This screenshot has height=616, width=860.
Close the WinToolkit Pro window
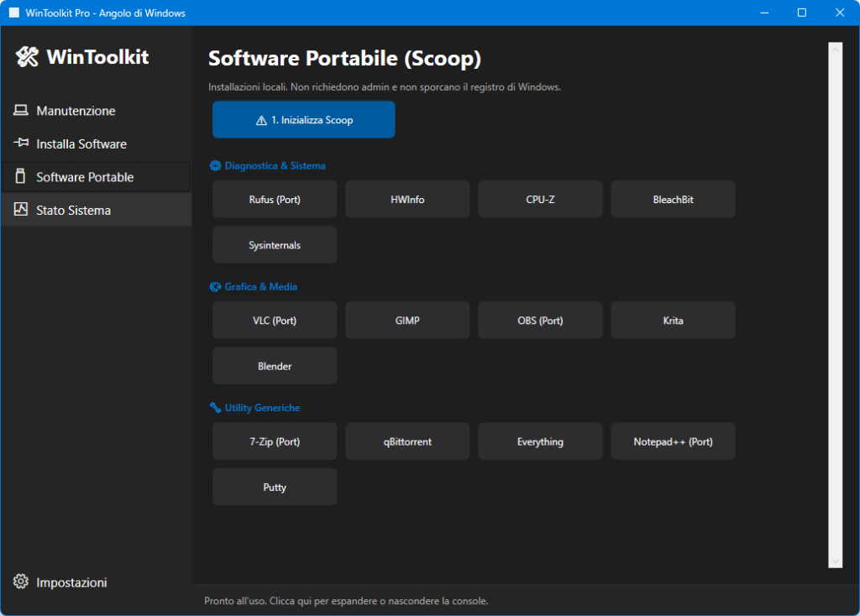pos(840,13)
